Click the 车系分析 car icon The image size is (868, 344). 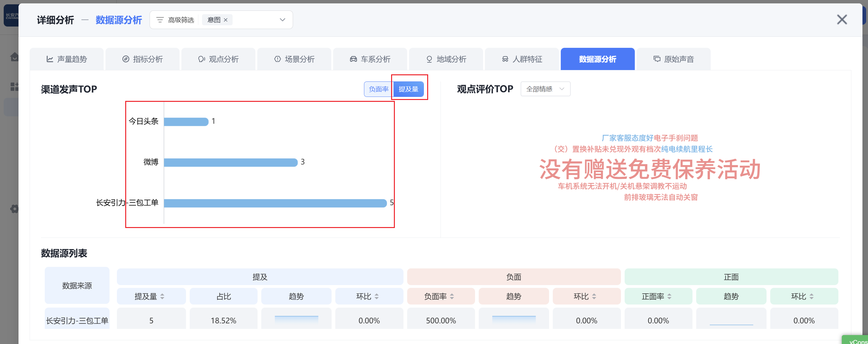pyautogui.click(x=353, y=59)
